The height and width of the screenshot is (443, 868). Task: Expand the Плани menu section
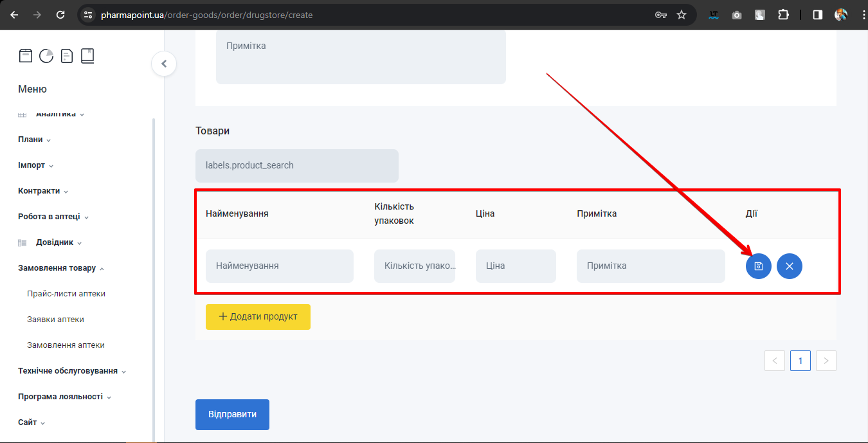tap(34, 140)
